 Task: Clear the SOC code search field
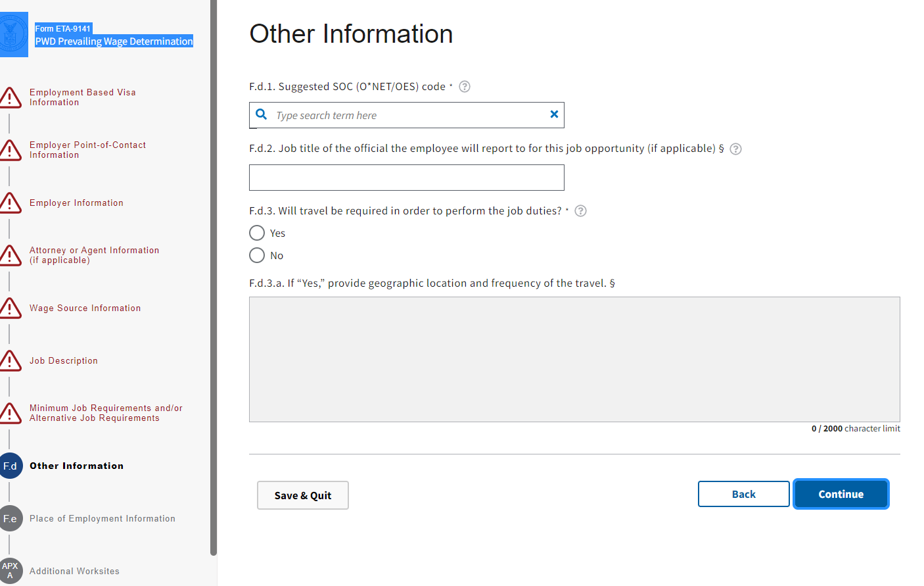tap(554, 114)
